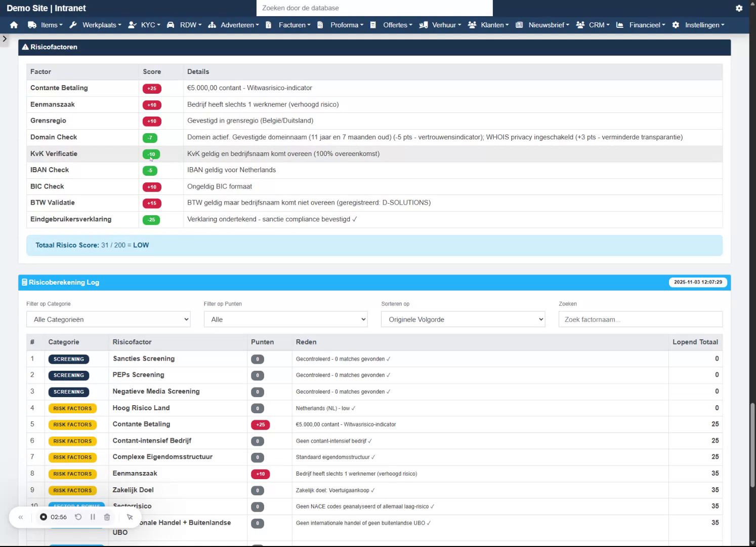Viewport: 756px width, 547px height.
Task: Click the PEPs Screening risk factor
Action: click(x=138, y=375)
